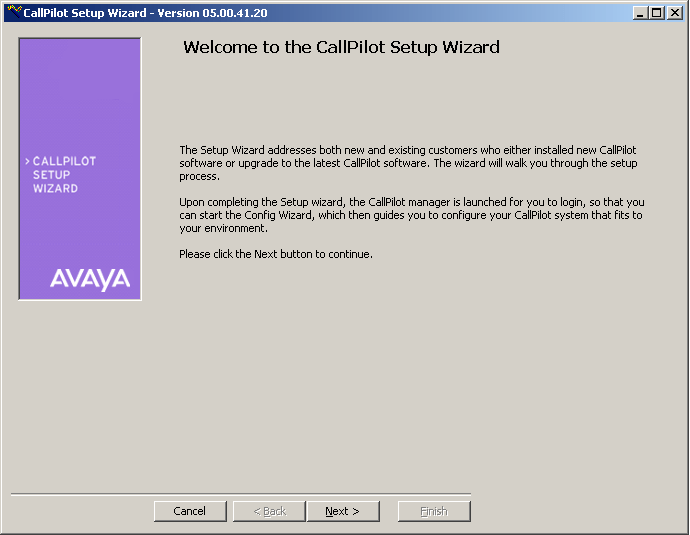Viewport: 690px width, 535px height.
Task: Click paragraph starting 'Upon completing the Setup wizard'
Action: 412,215
